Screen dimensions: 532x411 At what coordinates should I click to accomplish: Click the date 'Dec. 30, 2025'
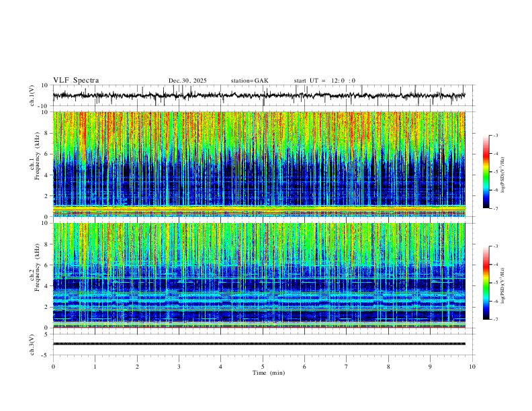click(x=187, y=81)
